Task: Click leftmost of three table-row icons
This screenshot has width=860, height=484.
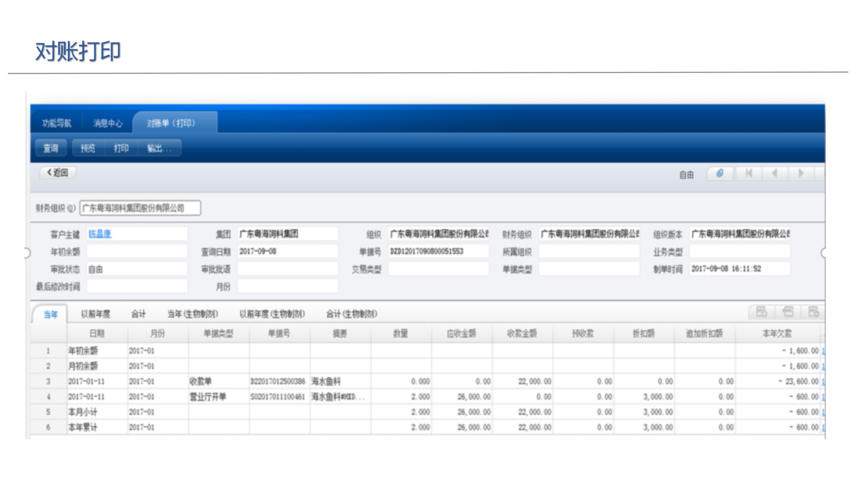Action: point(761,312)
